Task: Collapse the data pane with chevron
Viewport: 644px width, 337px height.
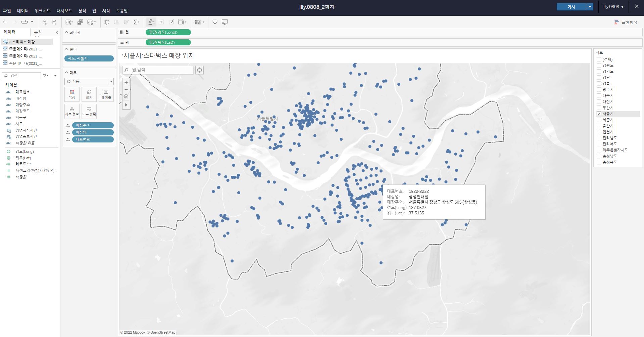Action: click(57, 32)
